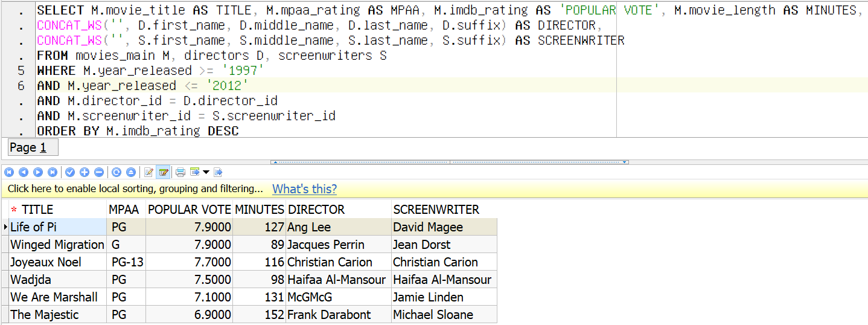Select the Winged Migration title cell
The width and height of the screenshot is (868, 325).
click(58, 245)
